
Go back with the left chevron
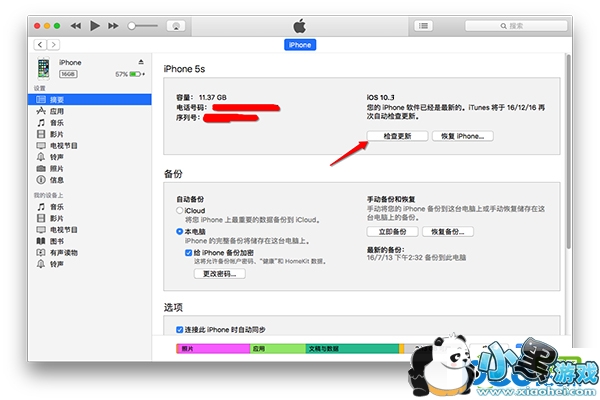[x=40, y=45]
